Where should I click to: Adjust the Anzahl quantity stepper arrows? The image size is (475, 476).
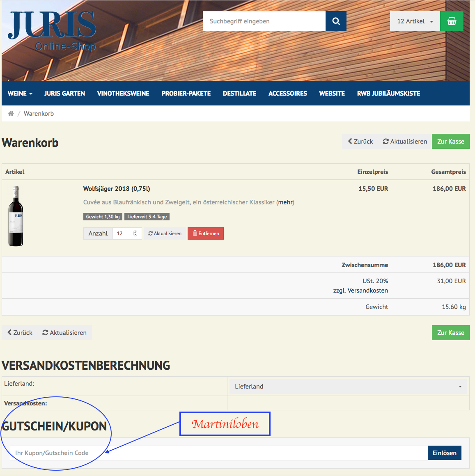coord(135,233)
